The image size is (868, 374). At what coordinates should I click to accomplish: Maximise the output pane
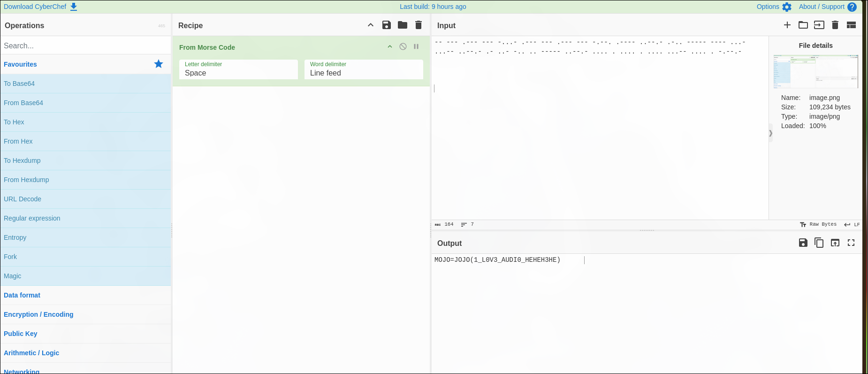point(851,243)
